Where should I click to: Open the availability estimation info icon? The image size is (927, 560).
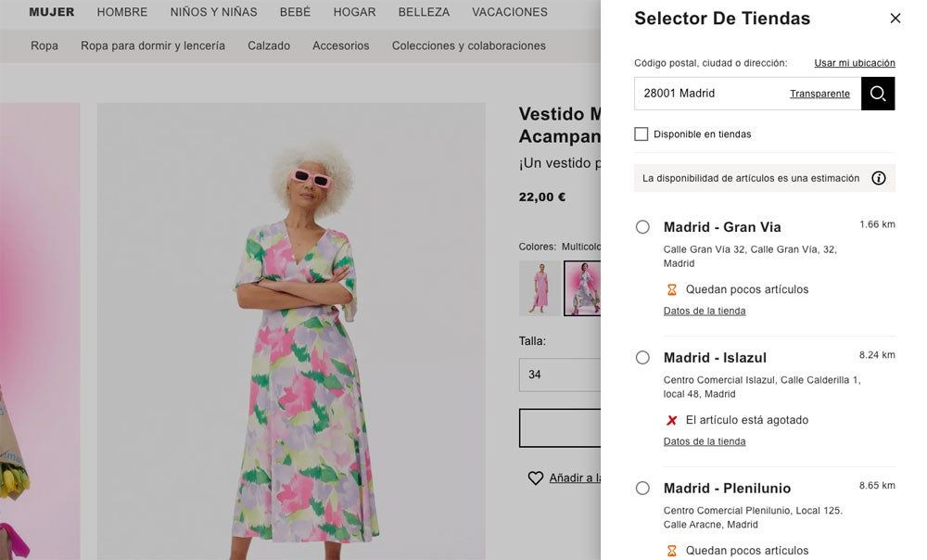(878, 177)
